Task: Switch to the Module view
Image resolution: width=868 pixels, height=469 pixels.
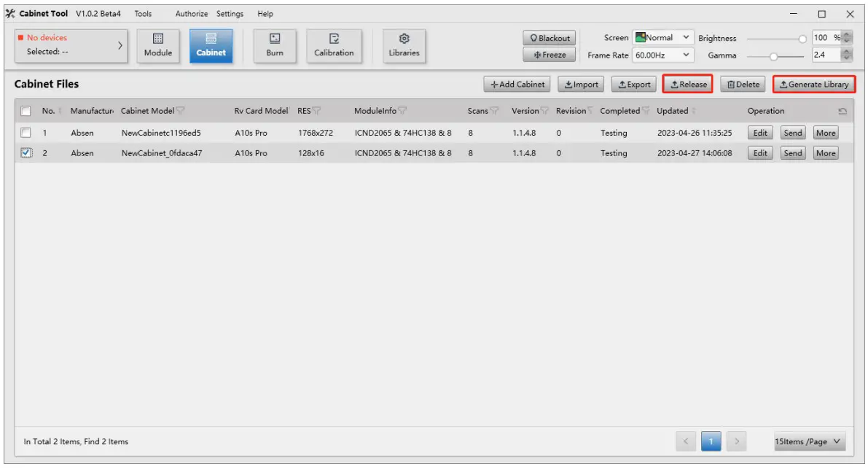Action: (x=157, y=45)
